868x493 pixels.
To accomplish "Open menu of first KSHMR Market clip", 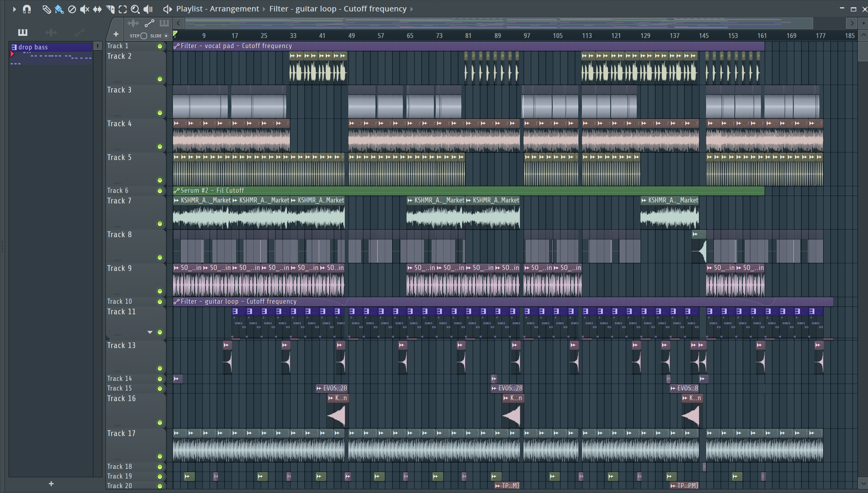I will coord(176,200).
